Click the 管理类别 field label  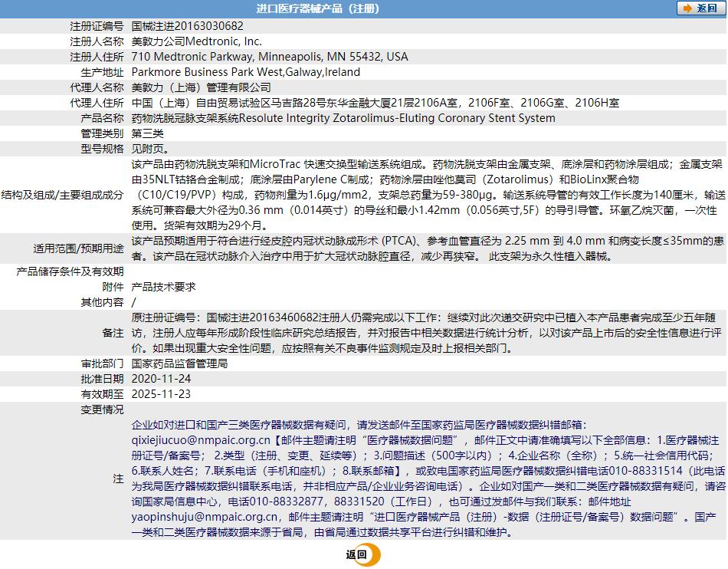click(x=102, y=133)
